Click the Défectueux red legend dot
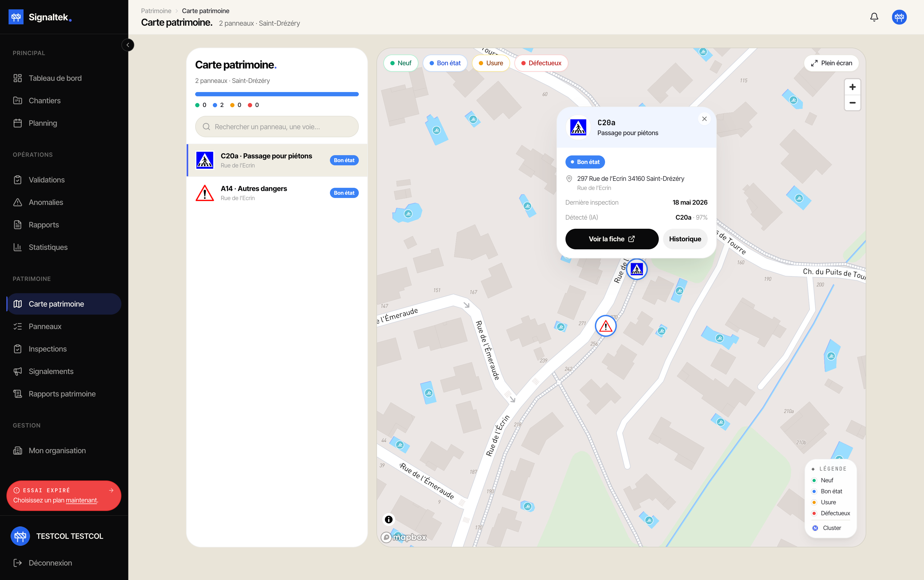Viewport: 924px width, 580px height. [814, 514]
